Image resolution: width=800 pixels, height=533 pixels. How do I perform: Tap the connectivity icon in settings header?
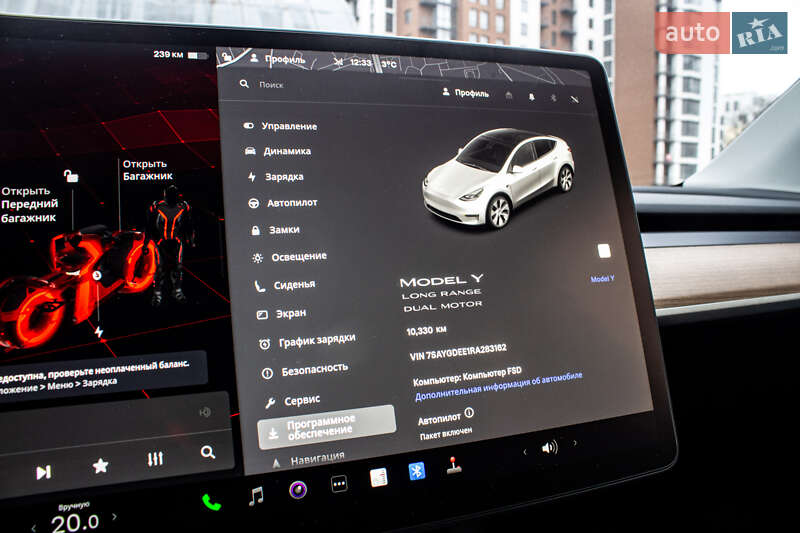575,99
